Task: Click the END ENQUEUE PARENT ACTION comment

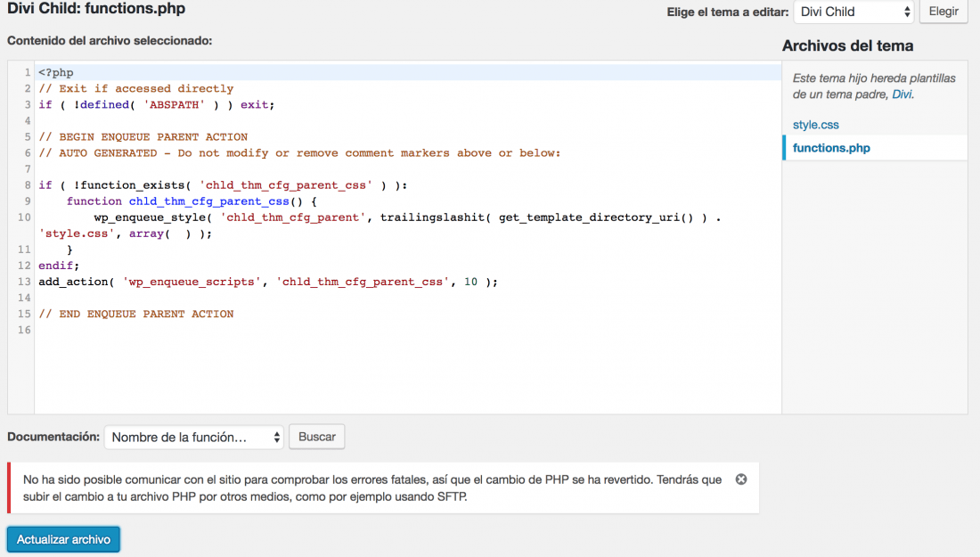Action: pos(136,314)
